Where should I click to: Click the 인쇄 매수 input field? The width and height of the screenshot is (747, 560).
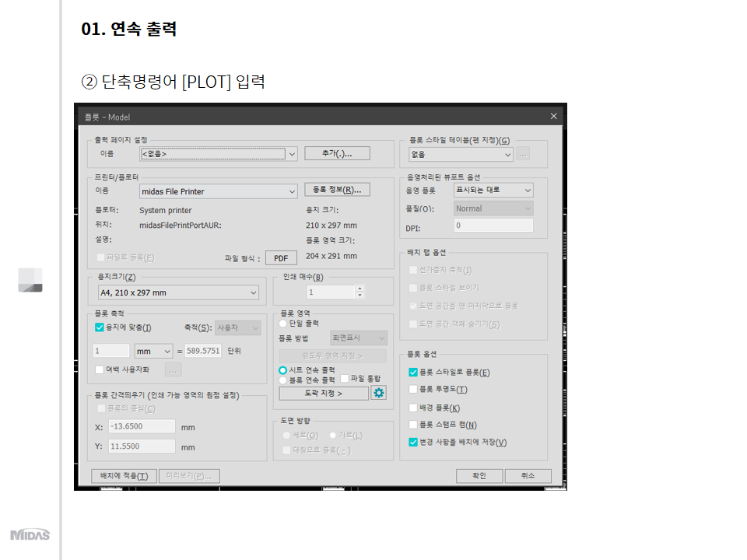[x=331, y=292]
